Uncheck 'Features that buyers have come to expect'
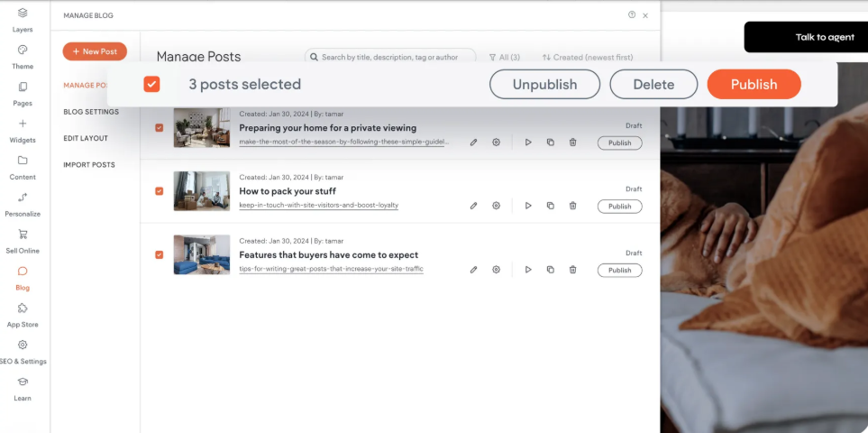Image resolution: width=868 pixels, height=433 pixels. (x=160, y=255)
